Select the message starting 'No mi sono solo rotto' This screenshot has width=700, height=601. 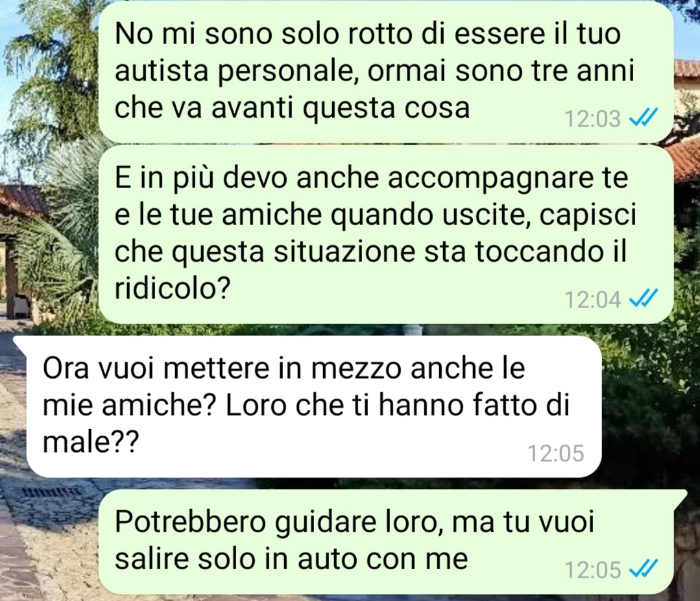[x=386, y=72]
